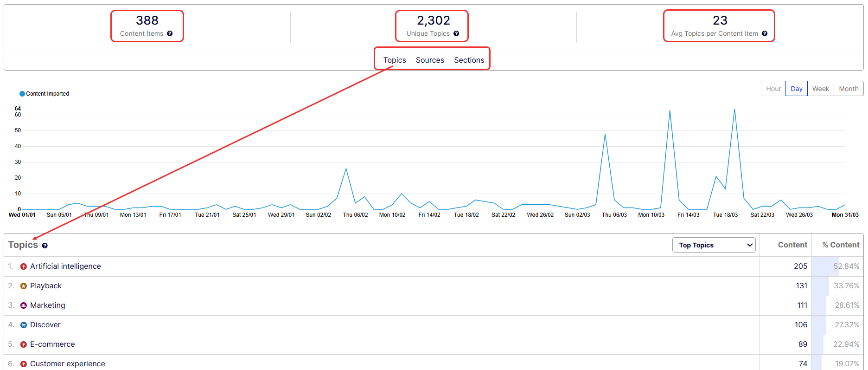Switch to the Sources tab
868x370 pixels.
(430, 60)
